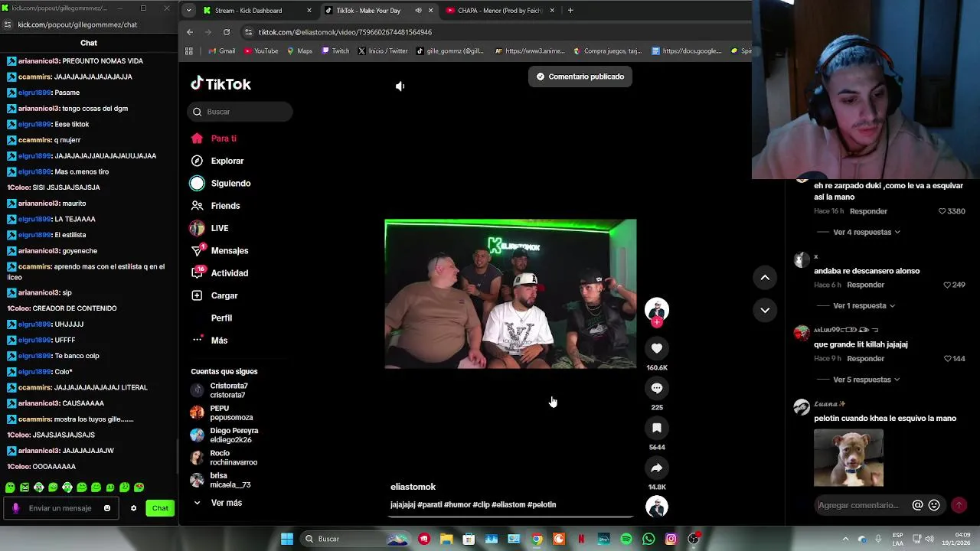Show hidden system tray icons

coord(845,539)
